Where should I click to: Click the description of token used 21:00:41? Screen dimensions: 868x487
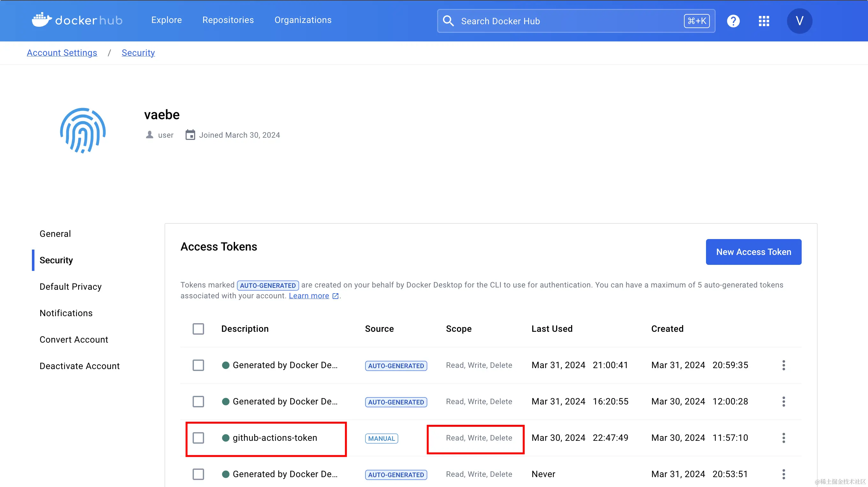tap(285, 365)
